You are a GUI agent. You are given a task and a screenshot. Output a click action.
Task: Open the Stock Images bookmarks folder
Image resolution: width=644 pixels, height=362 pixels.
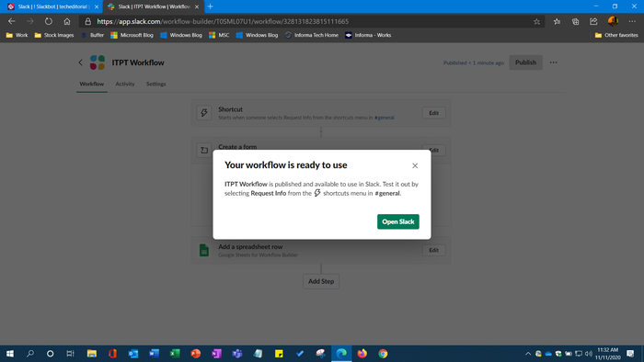click(54, 35)
